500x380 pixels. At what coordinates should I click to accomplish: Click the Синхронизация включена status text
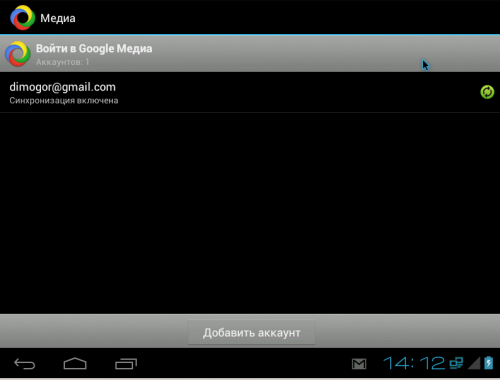pyautogui.click(x=64, y=100)
